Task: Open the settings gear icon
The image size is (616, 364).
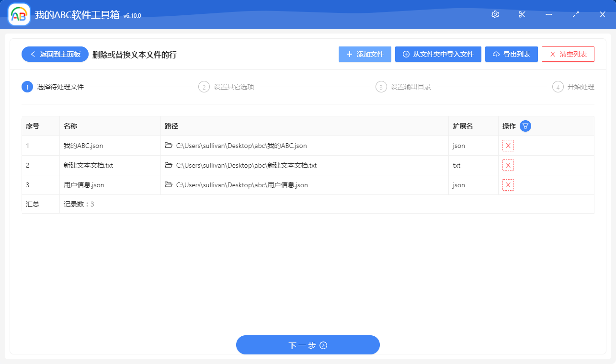Action: click(x=495, y=14)
